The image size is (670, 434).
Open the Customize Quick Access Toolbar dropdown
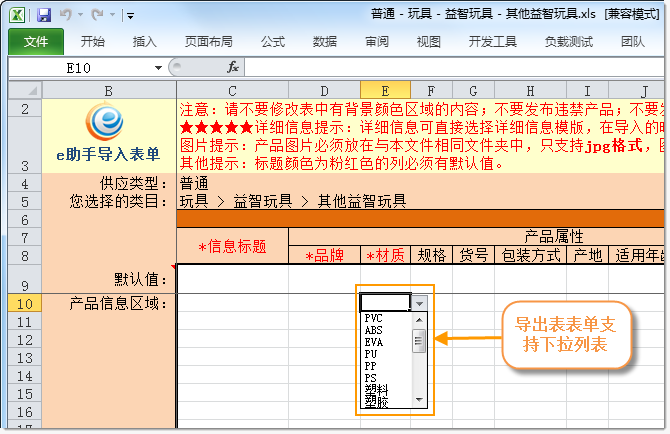click(x=132, y=16)
